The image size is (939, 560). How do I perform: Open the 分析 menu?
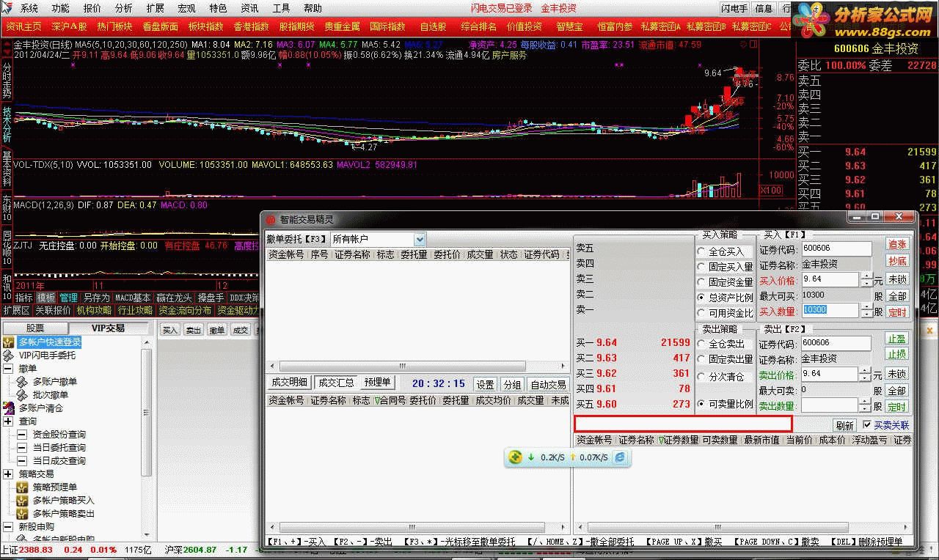(124, 9)
